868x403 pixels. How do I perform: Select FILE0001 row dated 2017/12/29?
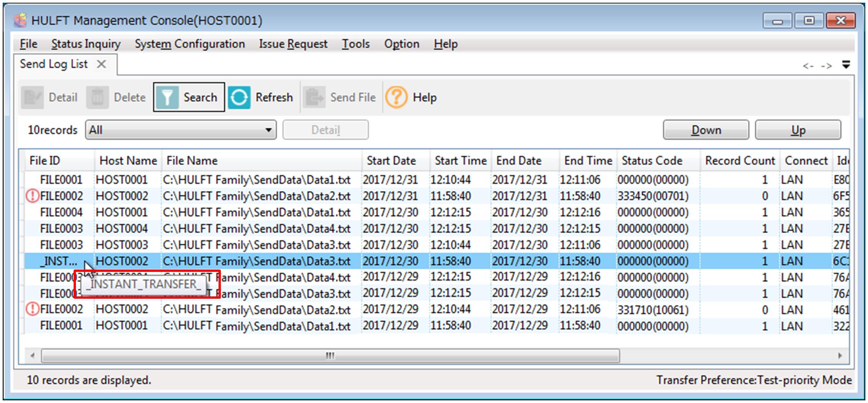pos(437,326)
